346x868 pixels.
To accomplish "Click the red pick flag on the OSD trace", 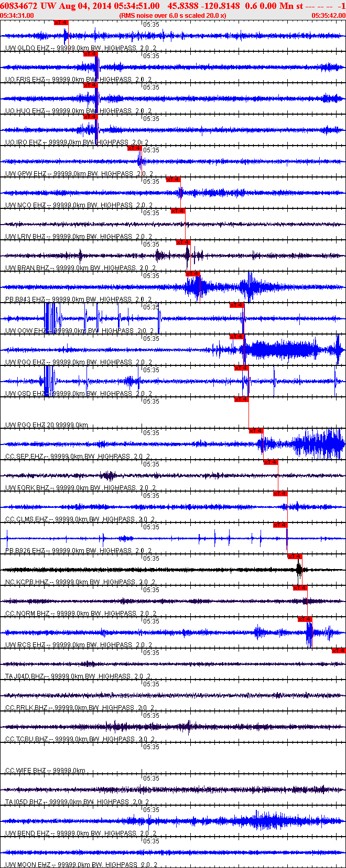I will click(242, 368).
